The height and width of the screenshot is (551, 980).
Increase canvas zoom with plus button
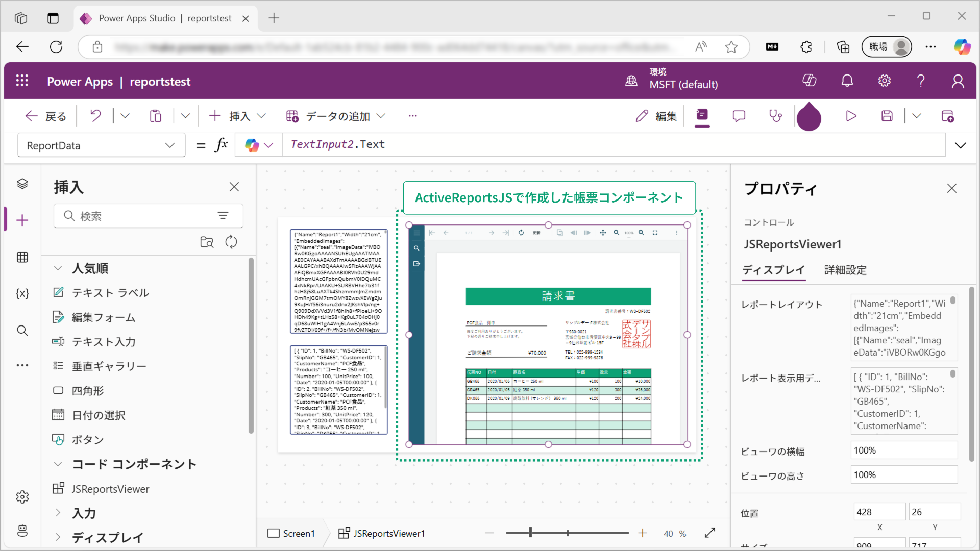coord(643,533)
